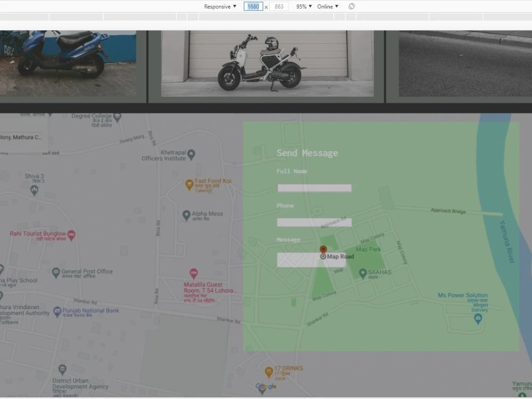Open the Online throttling dropdown
The height and width of the screenshot is (399, 532).
click(327, 6)
